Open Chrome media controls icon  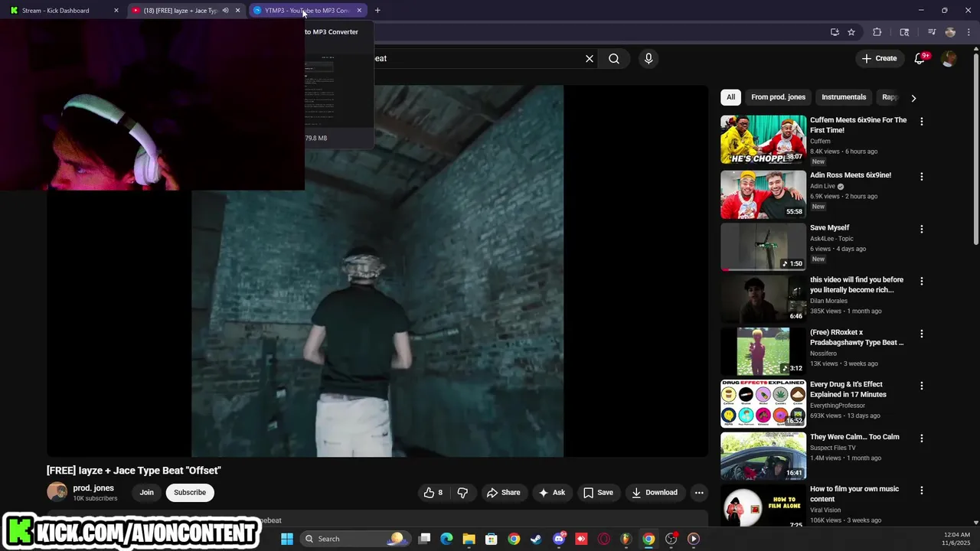[x=932, y=32]
